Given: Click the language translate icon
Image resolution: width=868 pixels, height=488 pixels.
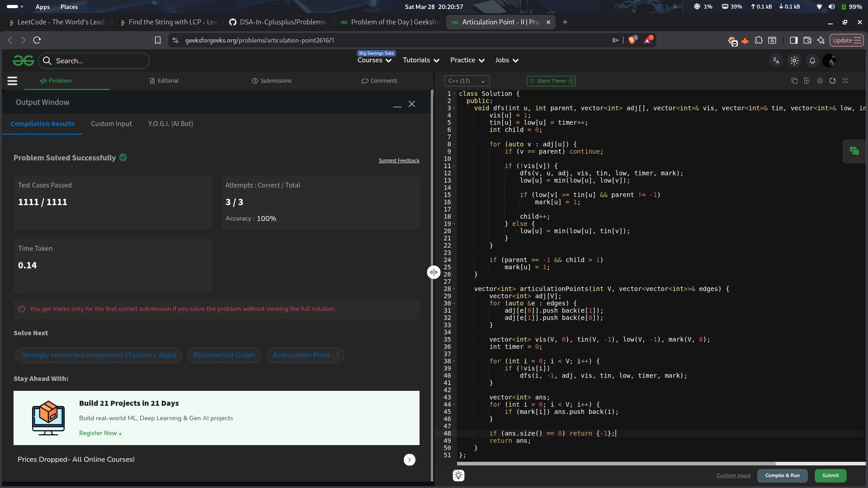Looking at the screenshot, I should tap(776, 61).
